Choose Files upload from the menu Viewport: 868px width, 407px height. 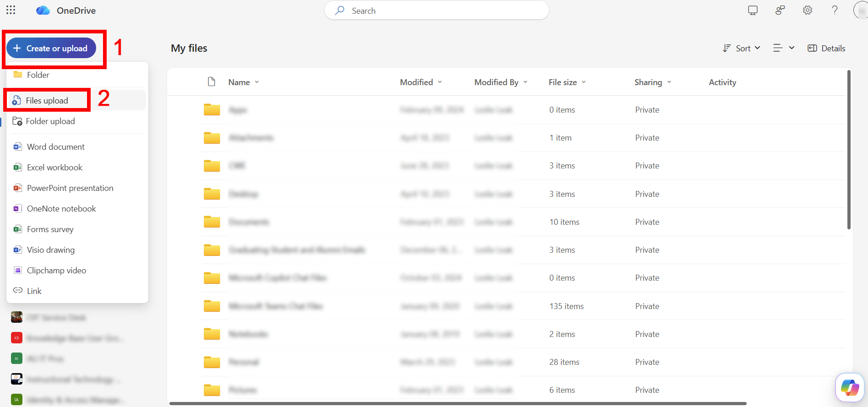click(x=77, y=100)
